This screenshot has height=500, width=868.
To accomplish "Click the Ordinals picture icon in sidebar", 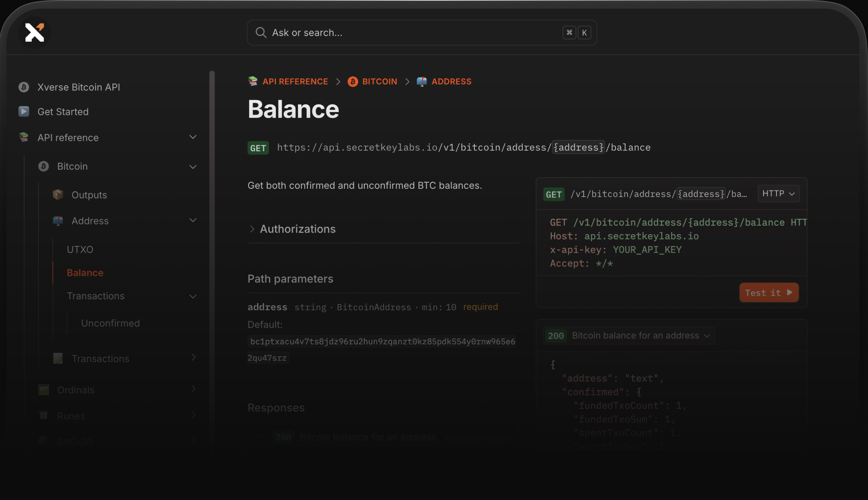I will tap(44, 390).
